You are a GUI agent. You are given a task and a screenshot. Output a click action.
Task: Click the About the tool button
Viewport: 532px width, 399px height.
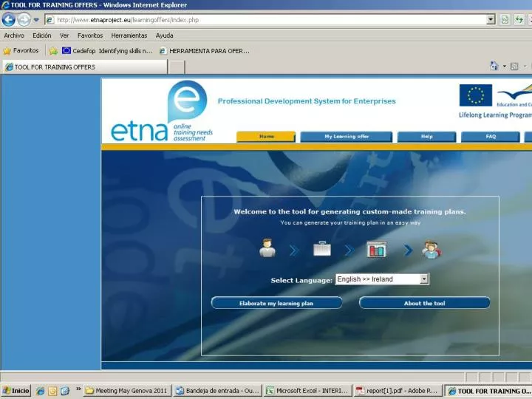click(424, 303)
